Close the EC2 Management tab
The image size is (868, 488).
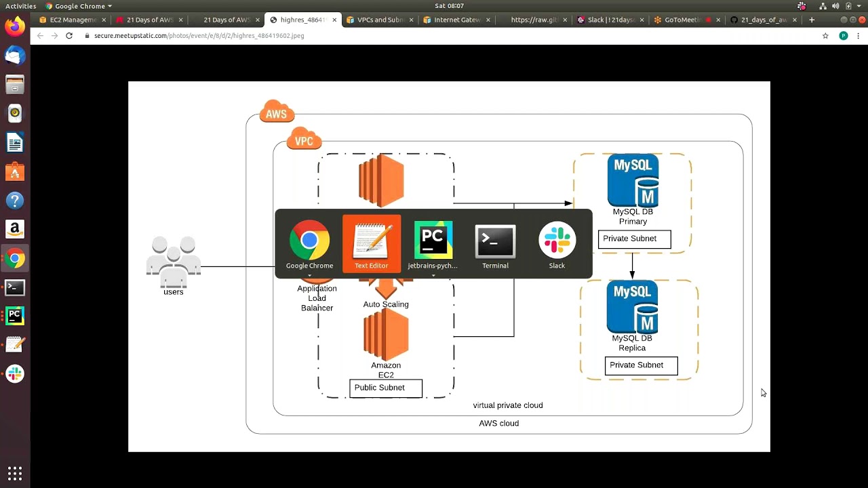[x=103, y=20]
